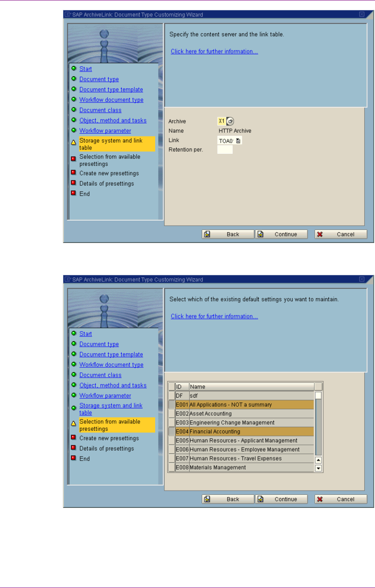
Task: Open Workflow parameter link in presettings selection window
Action: (x=105, y=395)
